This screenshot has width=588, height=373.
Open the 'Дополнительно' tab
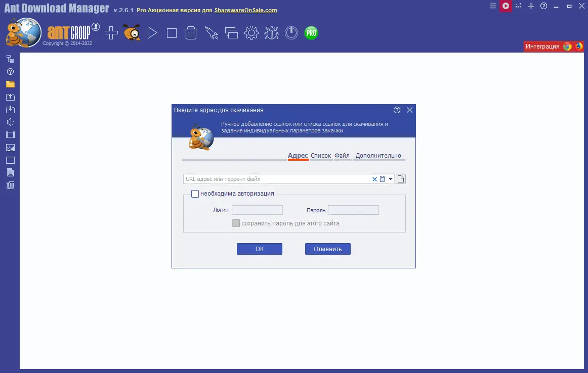point(379,155)
